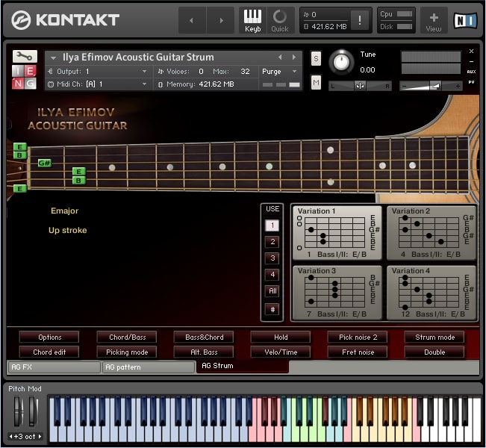Click the open low E string marker

(20, 188)
